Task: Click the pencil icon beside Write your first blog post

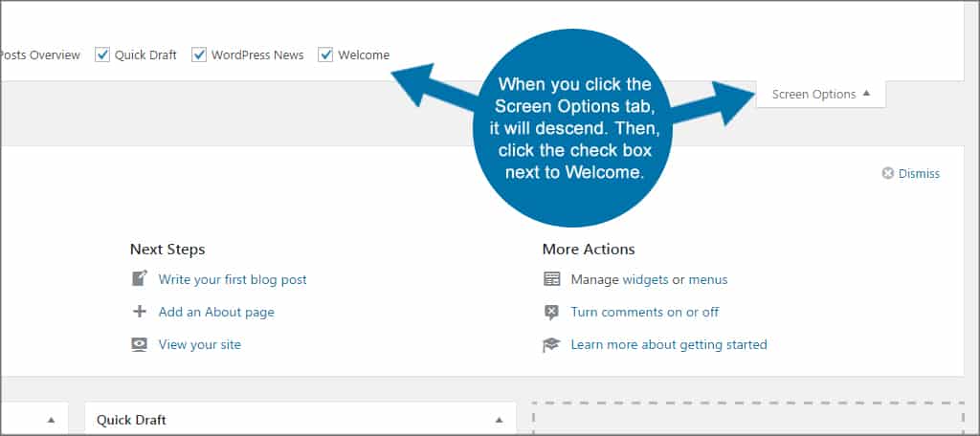Action: (x=140, y=279)
